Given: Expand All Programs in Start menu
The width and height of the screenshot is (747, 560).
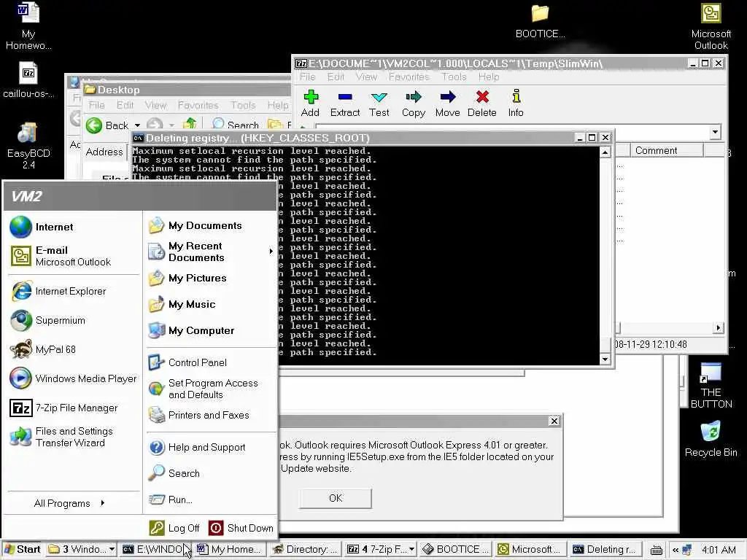Looking at the screenshot, I should point(69,503).
